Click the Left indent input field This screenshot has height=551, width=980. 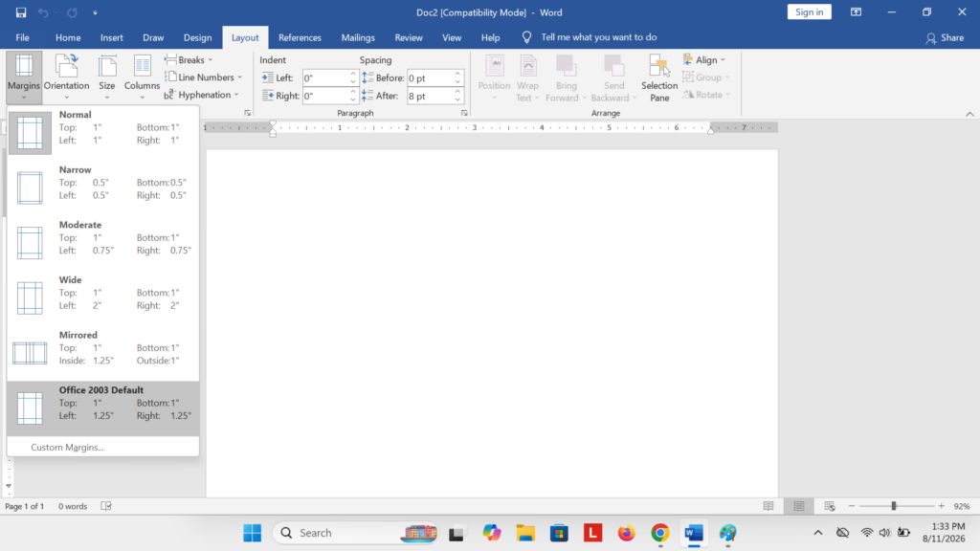point(325,78)
